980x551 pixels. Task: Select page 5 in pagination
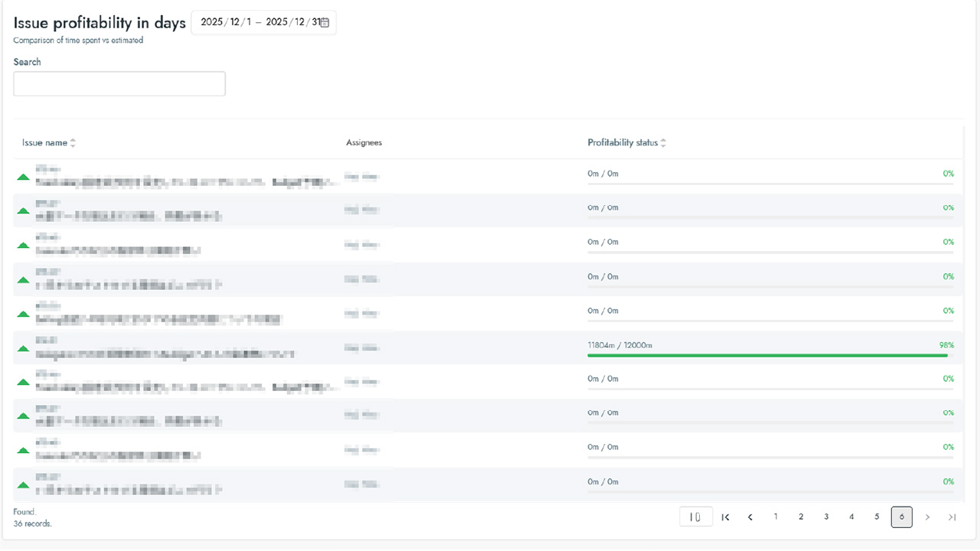pyautogui.click(x=877, y=517)
